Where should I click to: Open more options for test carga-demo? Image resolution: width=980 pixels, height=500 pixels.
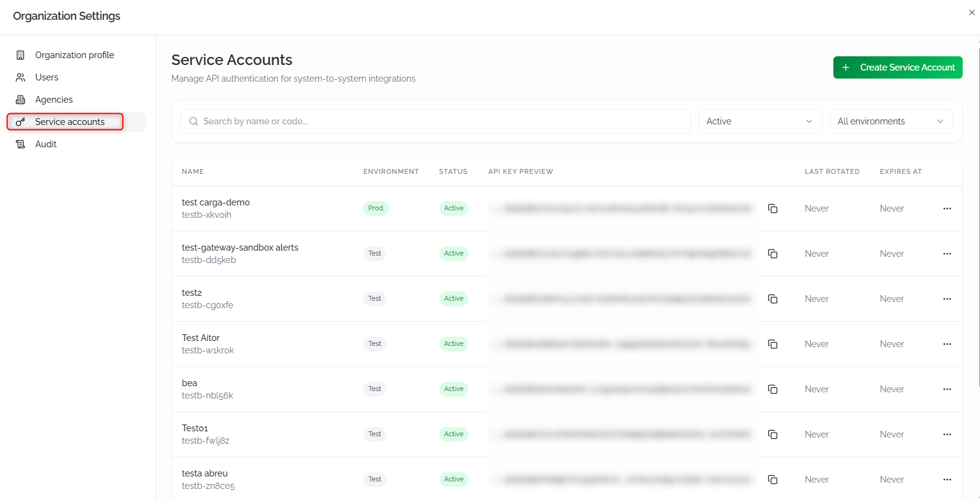947,209
